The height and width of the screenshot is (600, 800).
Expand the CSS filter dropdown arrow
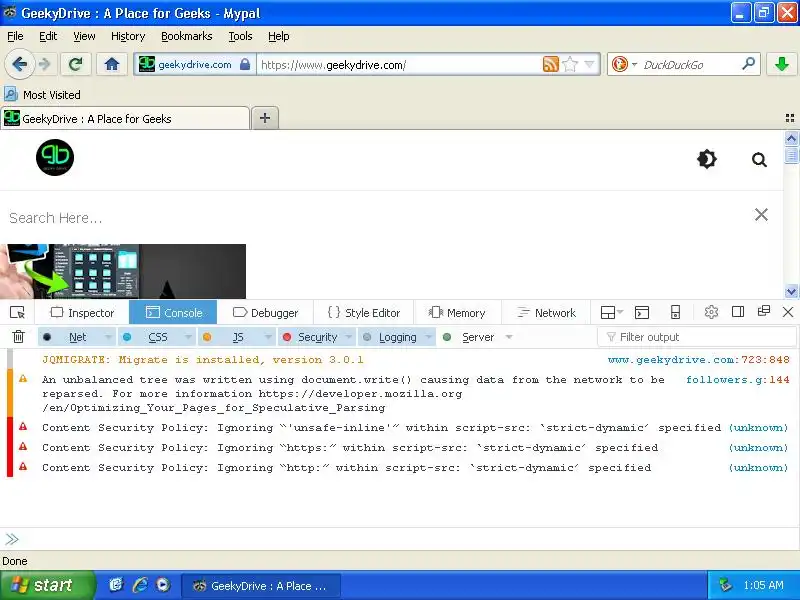tap(188, 337)
